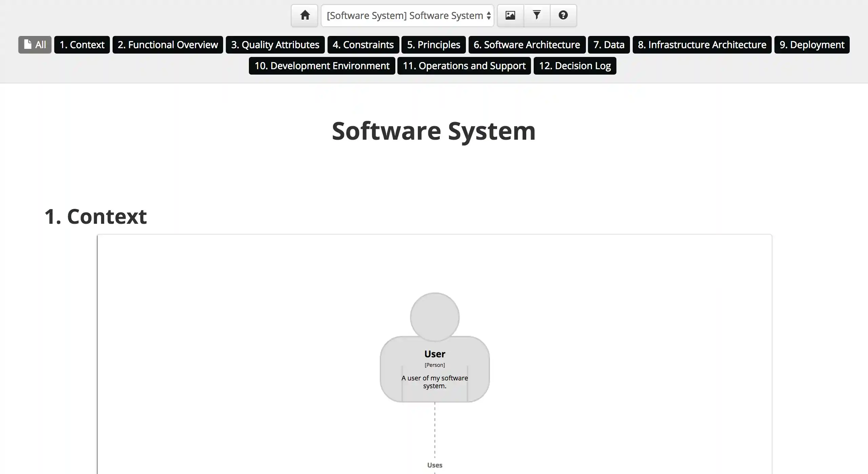View the 9. Deployment section

click(x=812, y=44)
